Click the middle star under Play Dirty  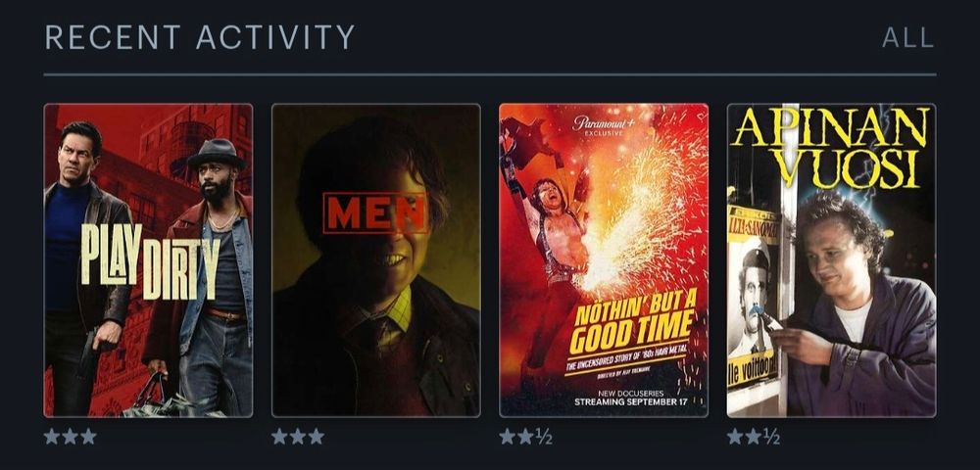tap(70, 437)
